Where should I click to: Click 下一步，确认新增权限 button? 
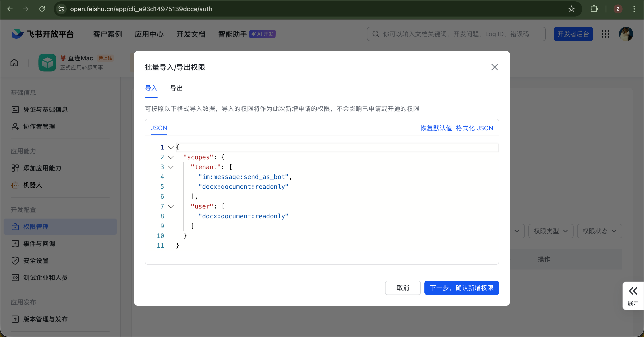[462, 288]
